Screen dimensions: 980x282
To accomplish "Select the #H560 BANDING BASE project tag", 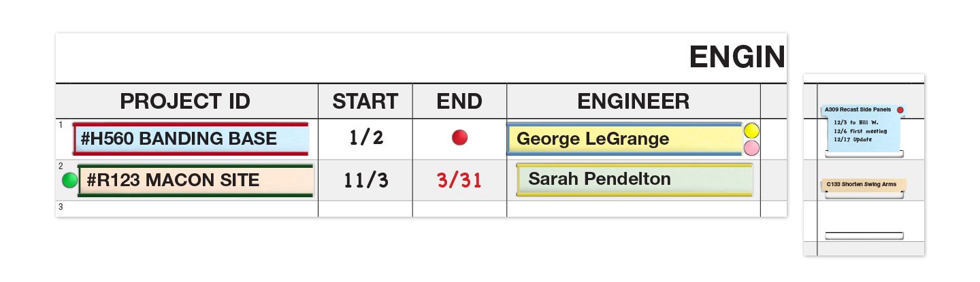I will (191, 139).
